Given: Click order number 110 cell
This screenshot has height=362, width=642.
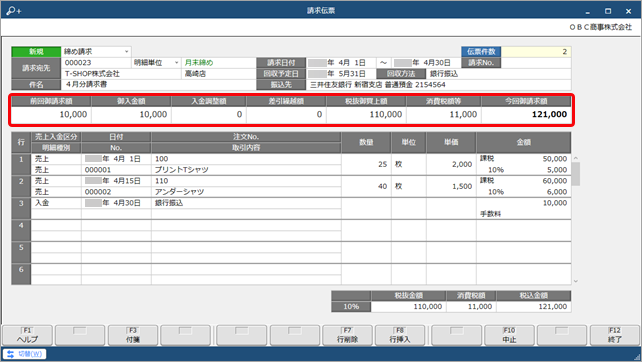Looking at the screenshot, I should (246, 181).
